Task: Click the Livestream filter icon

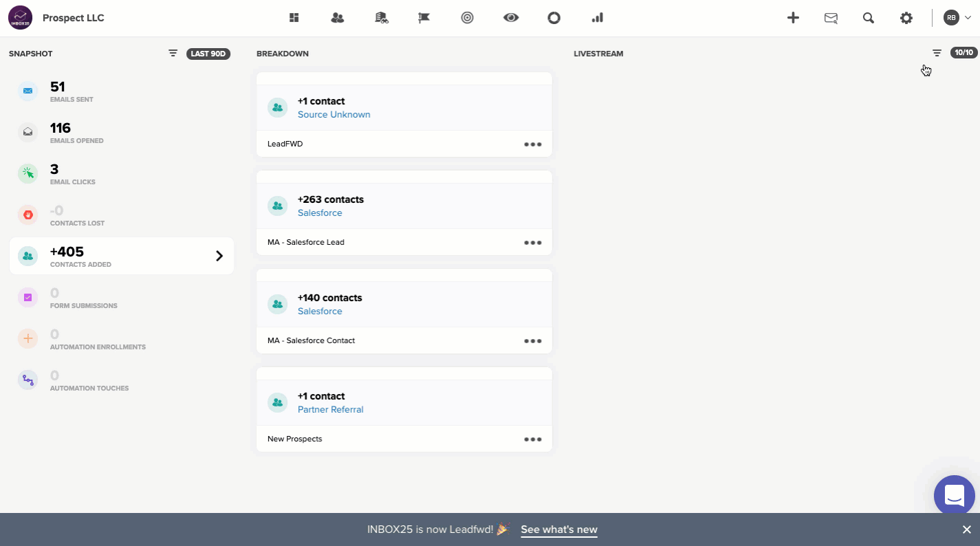Action: pos(937,53)
